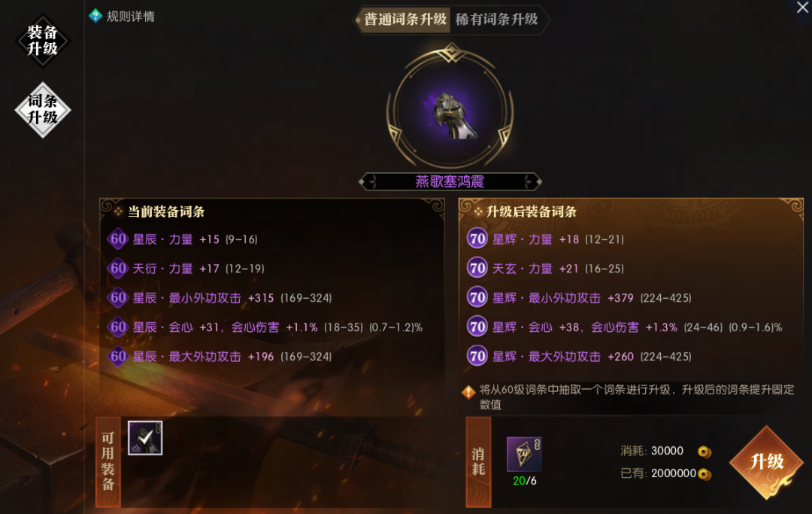Image resolution: width=812 pixels, height=514 pixels.
Task: Click the gold coin icon beside 30000
Action: [x=704, y=452]
